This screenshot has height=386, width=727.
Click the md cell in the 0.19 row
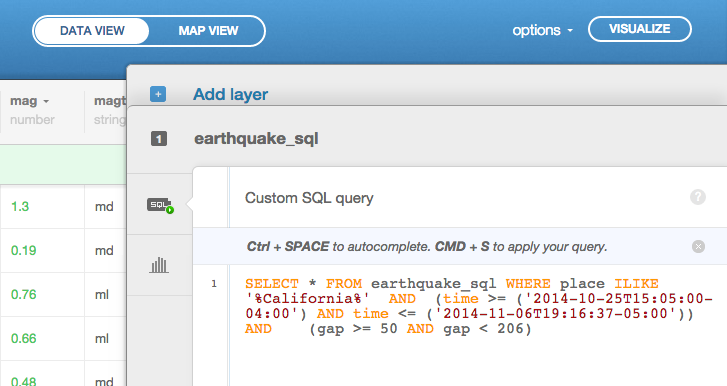(x=105, y=251)
